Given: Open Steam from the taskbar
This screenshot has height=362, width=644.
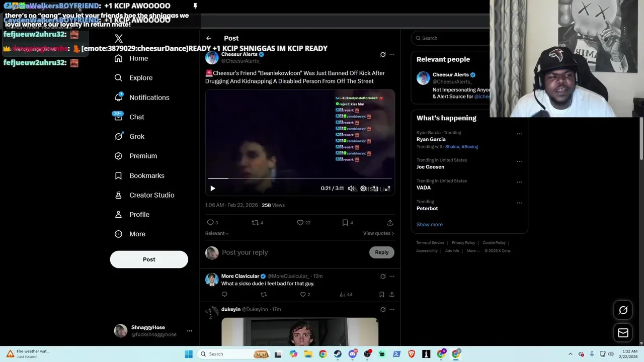Looking at the screenshot, I should [x=338, y=354].
